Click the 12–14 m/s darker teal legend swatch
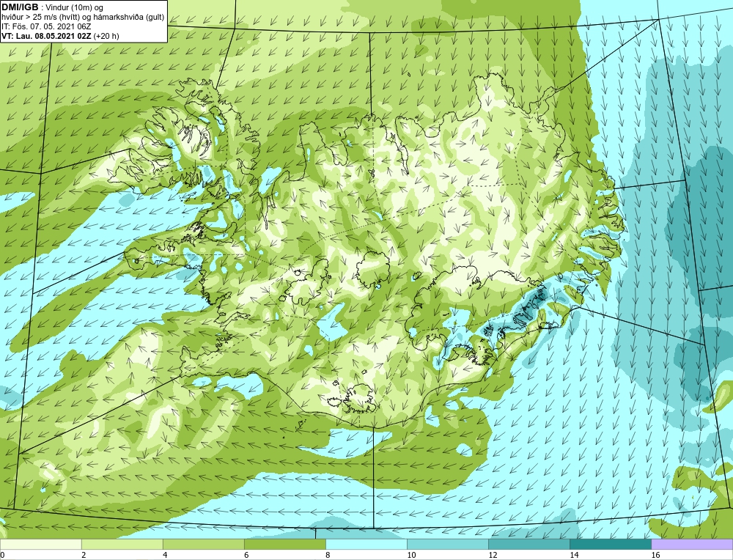The height and width of the screenshot is (560, 733). [x=528, y=544]
